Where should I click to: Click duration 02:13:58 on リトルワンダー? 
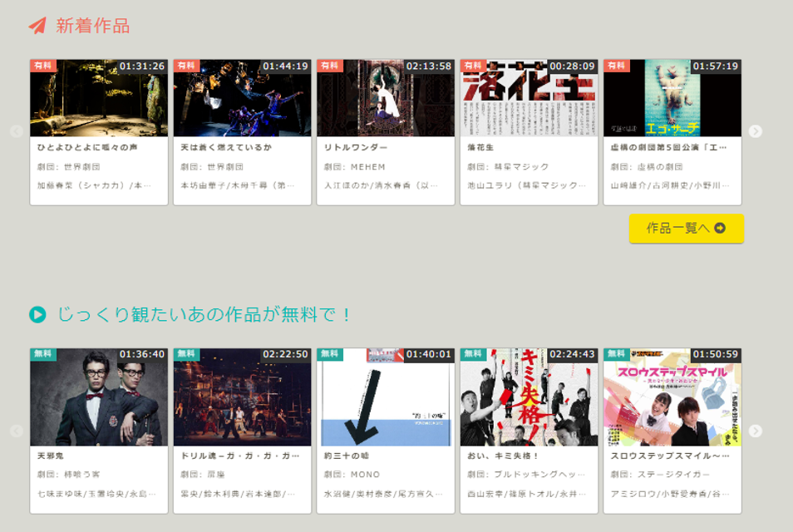(x=428, y=66)
